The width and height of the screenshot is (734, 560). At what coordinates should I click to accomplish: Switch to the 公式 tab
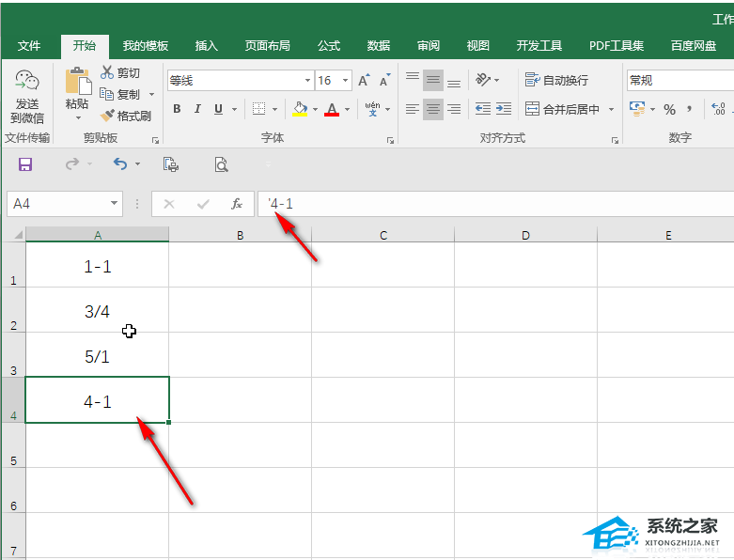click(329, 46)
